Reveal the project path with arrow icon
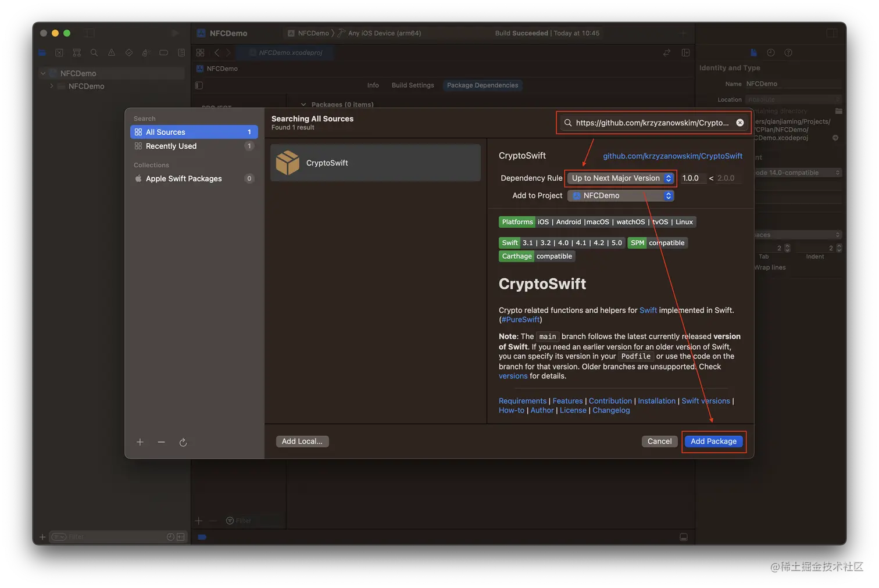 [835, 138]
